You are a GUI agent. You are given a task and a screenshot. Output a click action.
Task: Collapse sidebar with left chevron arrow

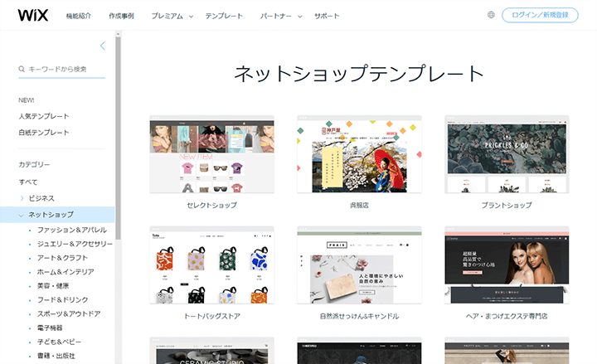(102, 46)
